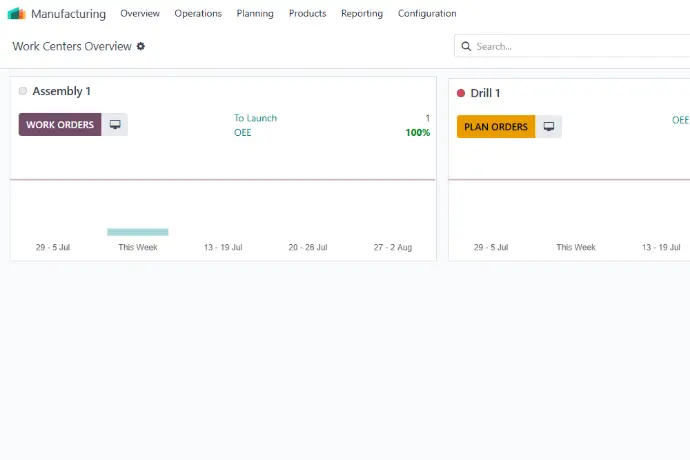690x460 pixels.
Task: Open the Drill 1 work center title
Action: (x=485, y=93)
